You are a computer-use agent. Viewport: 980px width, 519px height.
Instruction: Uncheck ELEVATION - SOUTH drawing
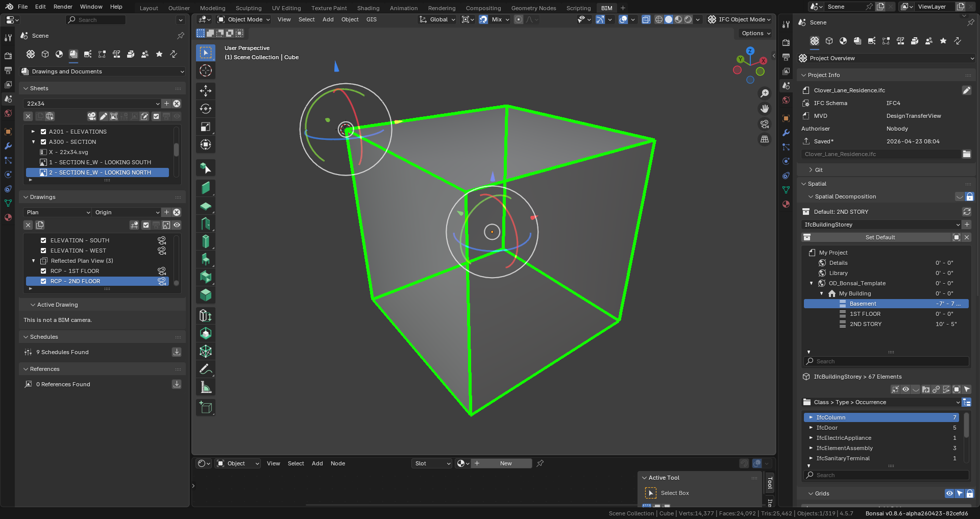[43, 240]
